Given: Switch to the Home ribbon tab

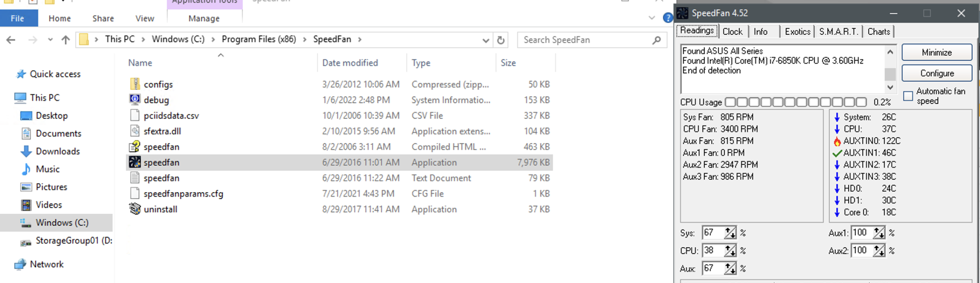Looking at the screenshot, I should (x=60, y=18).
